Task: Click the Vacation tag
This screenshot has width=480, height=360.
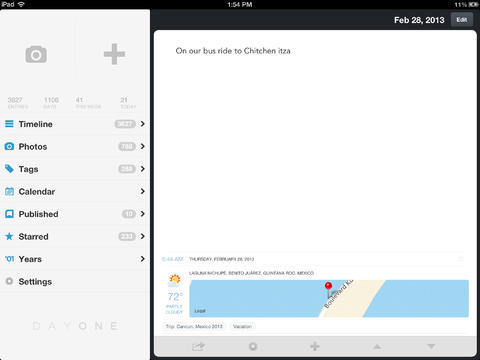Action: pos(242,326)
